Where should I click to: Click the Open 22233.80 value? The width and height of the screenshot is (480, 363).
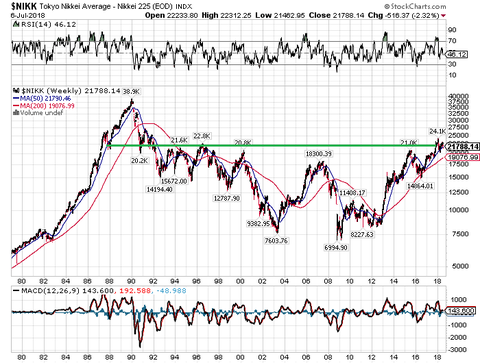171,15
